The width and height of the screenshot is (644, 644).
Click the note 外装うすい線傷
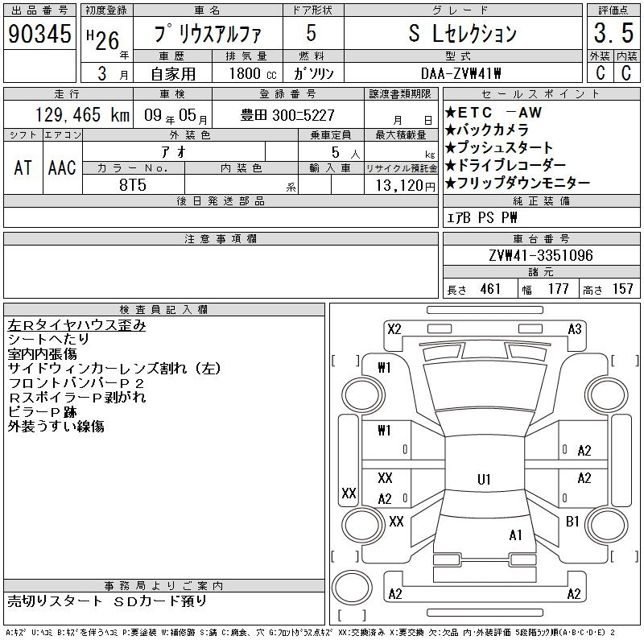56,427
